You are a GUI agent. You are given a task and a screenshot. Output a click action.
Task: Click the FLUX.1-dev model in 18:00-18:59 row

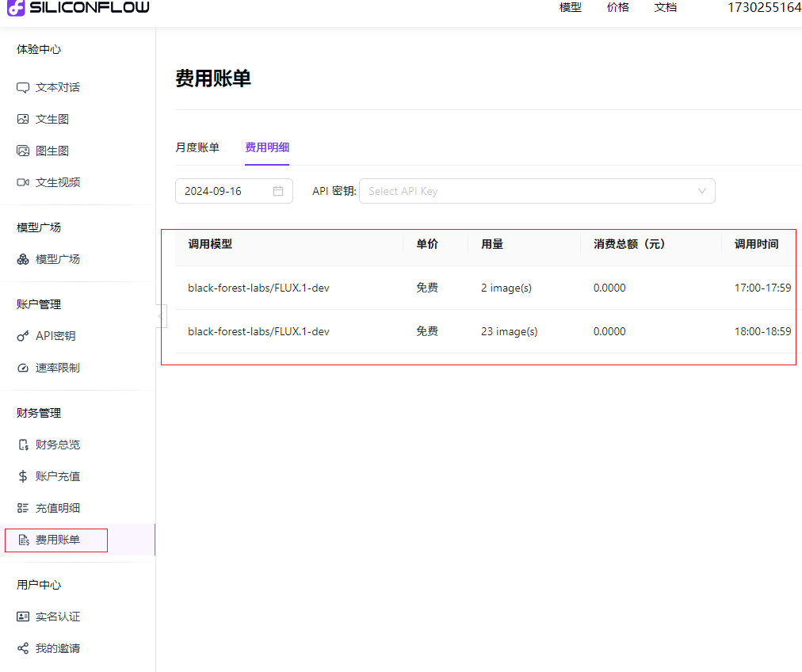[258, 331]
